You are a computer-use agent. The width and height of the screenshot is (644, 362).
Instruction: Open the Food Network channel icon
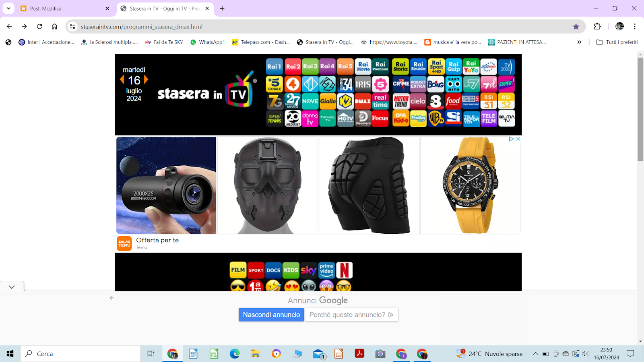pyautogui.click(x=453, y=101)
